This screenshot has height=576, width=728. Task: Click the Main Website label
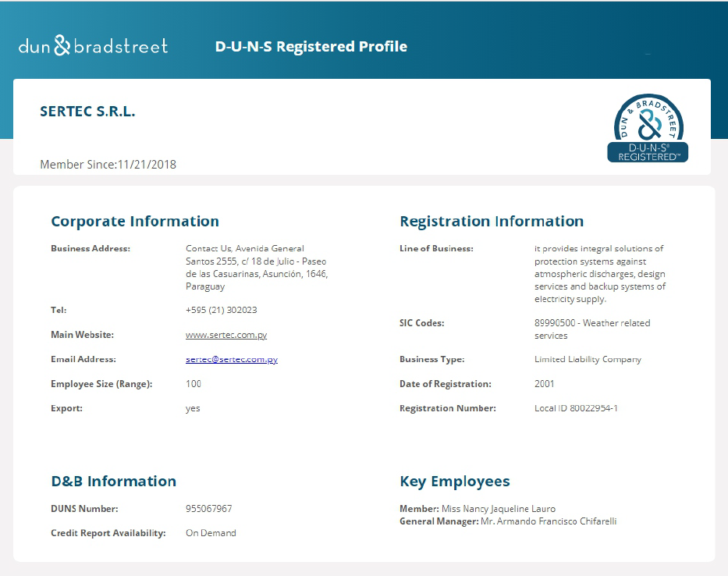point(82,335)
